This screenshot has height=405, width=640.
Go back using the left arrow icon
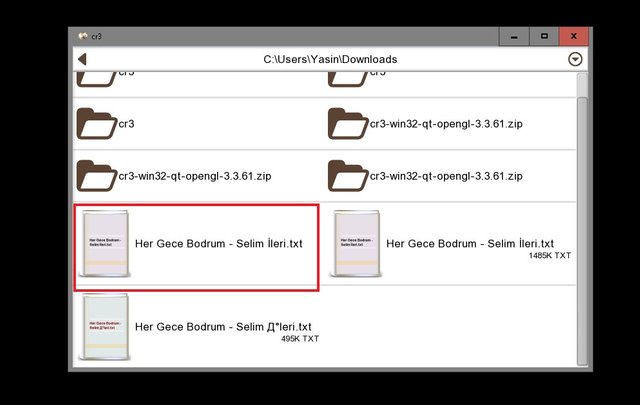pos(82,59)
